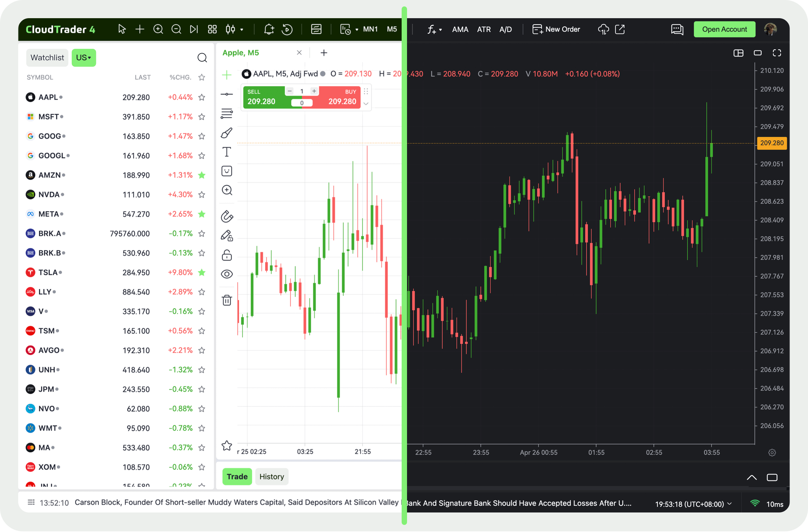Toggle visibility with the eye icon
Screen dimensions: 808x532
coord(227,274)
